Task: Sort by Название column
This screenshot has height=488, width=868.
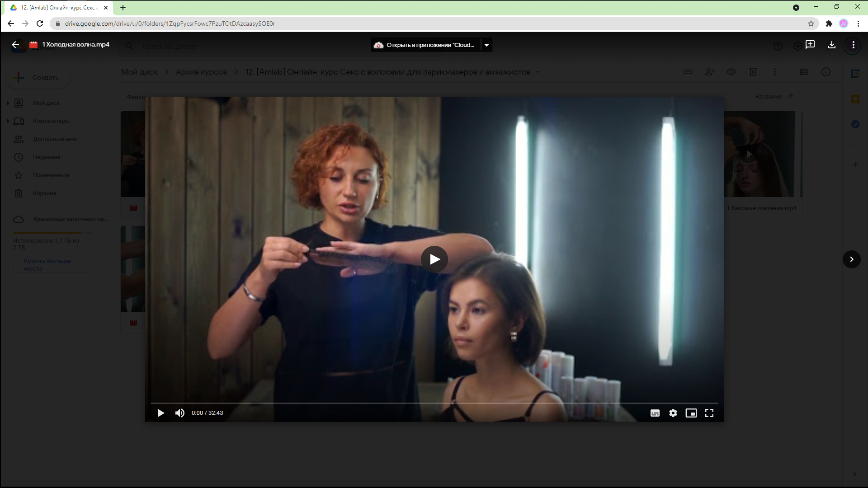Action: pos(768,97)
